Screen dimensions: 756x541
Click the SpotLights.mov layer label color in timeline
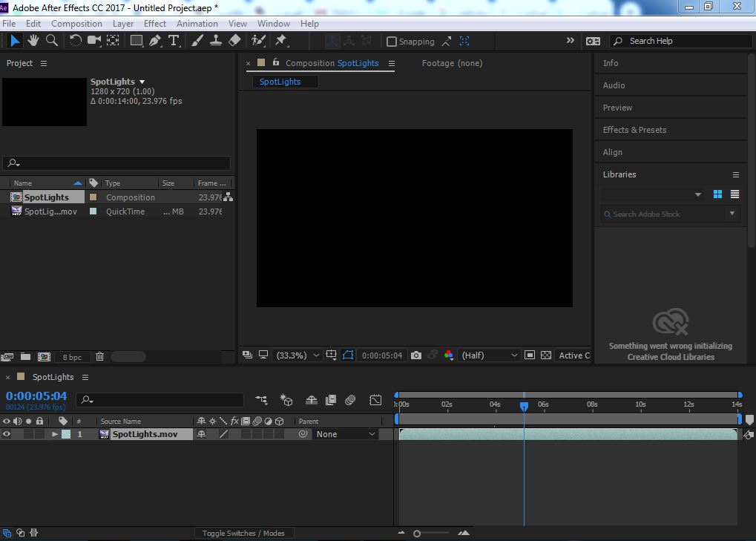[66, 434]
